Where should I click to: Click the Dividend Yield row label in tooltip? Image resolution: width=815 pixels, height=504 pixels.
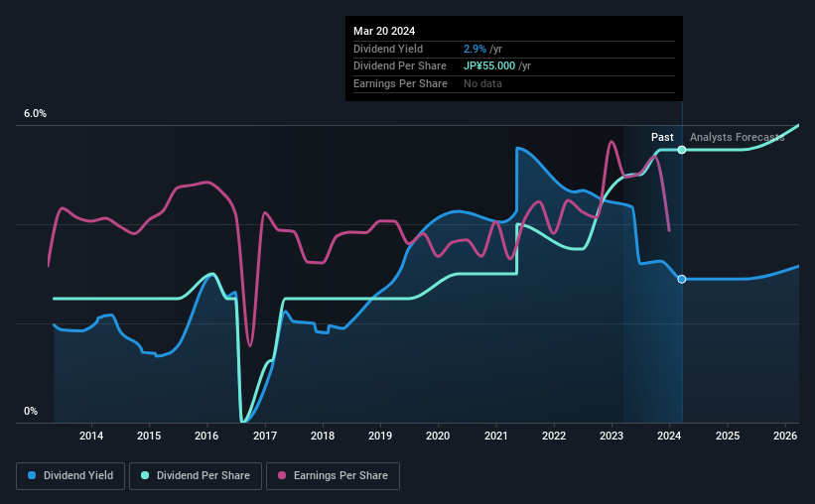click(x=388, y=49)
